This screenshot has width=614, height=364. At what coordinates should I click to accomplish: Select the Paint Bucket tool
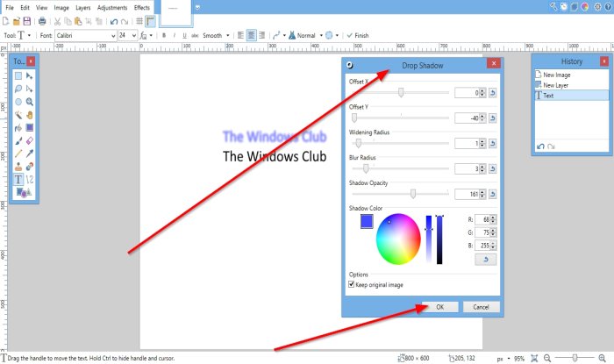[18, 127]
